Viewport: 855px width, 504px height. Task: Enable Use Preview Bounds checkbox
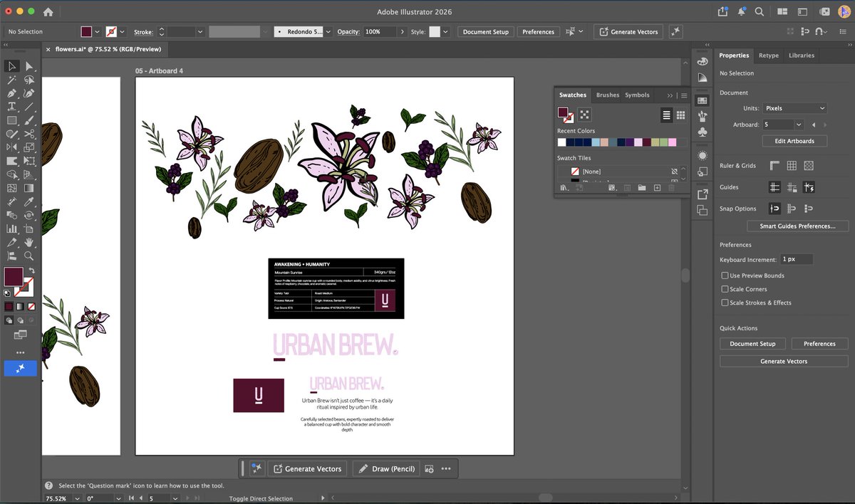pyautogui.click(x=725, y=275)
